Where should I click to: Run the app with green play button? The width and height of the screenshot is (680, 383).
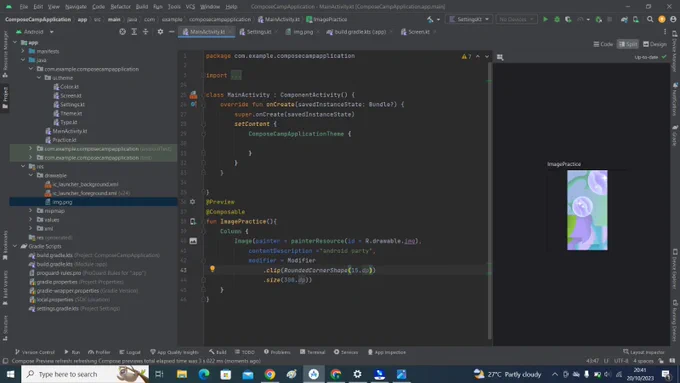tap(546, 19)
